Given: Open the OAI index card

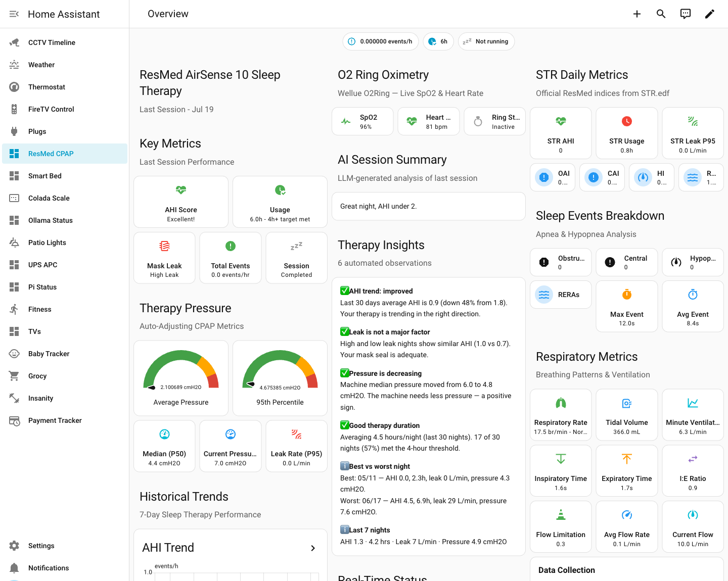Looking at the screenshot, I should pyautogui.click(x=553, y=177).
